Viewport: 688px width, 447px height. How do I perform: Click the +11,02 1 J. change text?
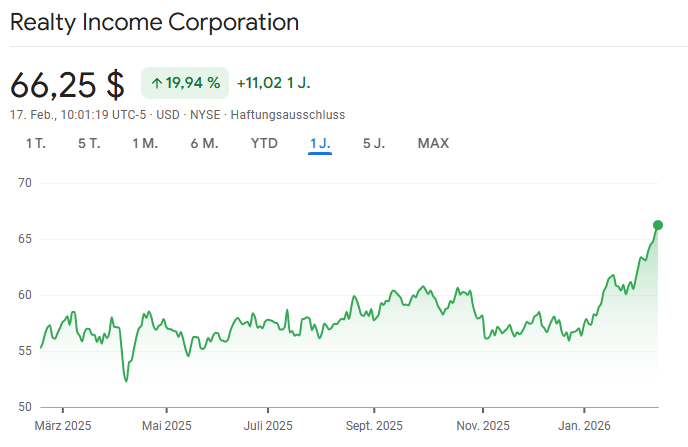coord(273,83)
